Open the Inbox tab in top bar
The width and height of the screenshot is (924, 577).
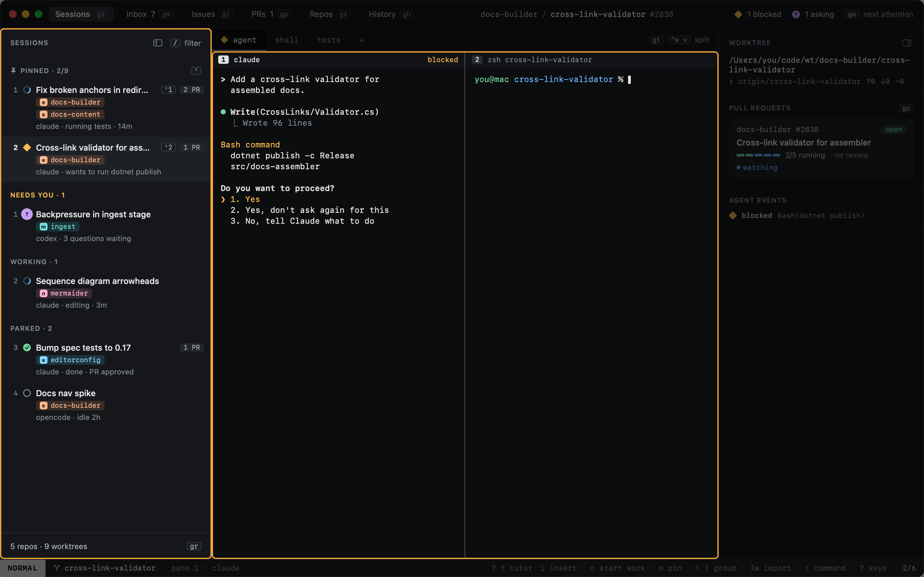(x=149, y=14)
